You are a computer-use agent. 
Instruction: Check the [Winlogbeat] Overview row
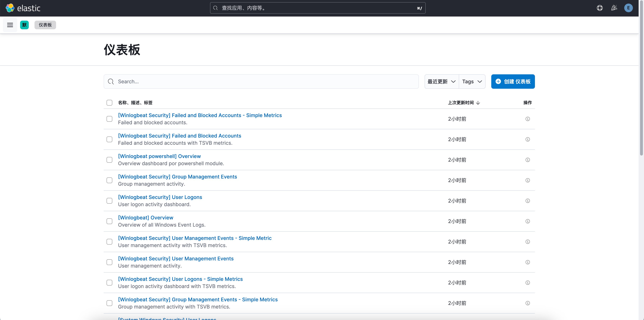click(x=109, y=221)
